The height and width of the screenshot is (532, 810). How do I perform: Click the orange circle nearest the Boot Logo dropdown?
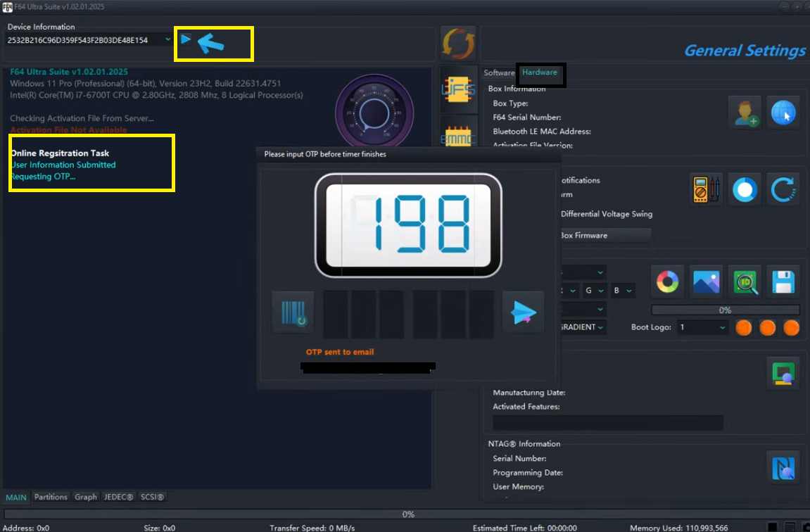click(x=743, y=327)
